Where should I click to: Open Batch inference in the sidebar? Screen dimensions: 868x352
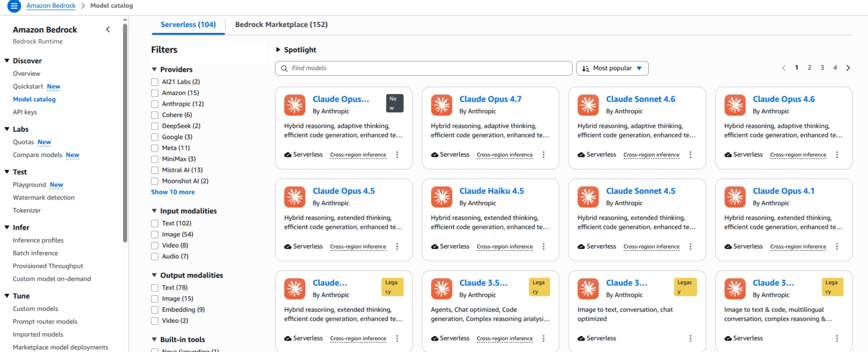(35, 253)
